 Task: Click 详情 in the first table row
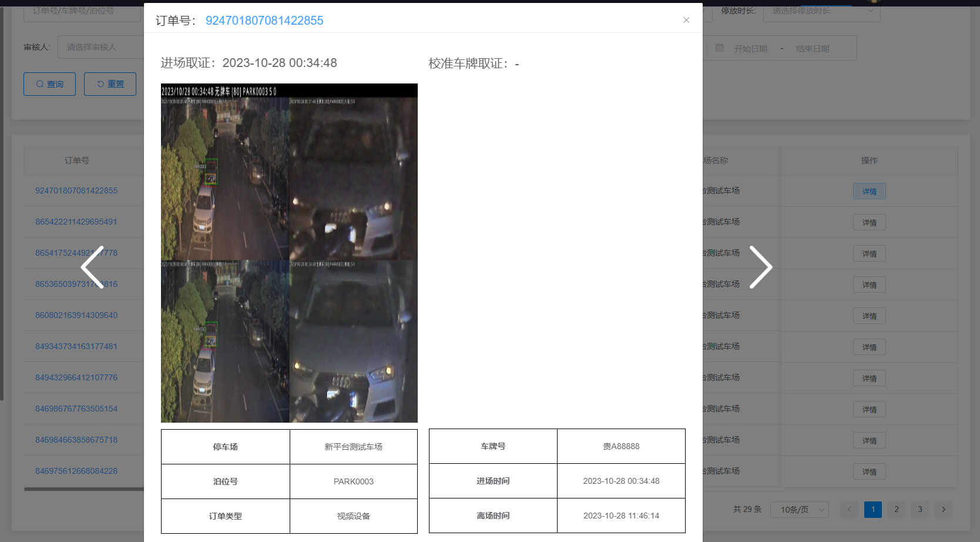(x=869, y=191)
